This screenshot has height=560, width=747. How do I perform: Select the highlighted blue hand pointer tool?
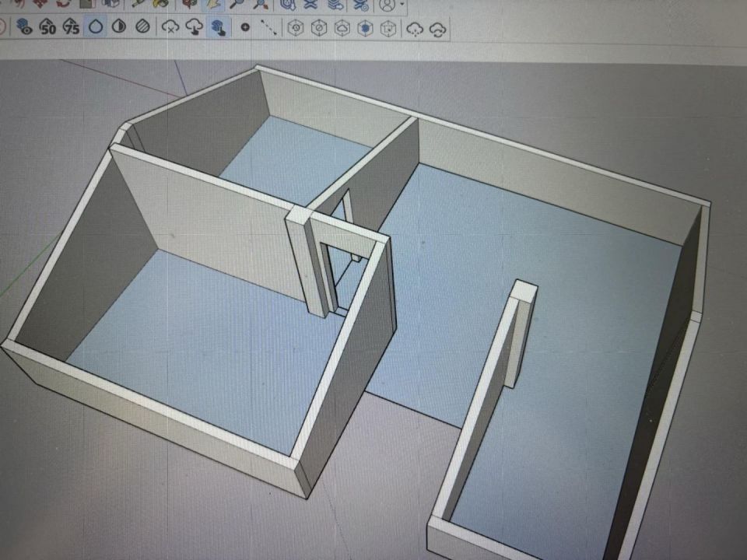click(219, 28)
